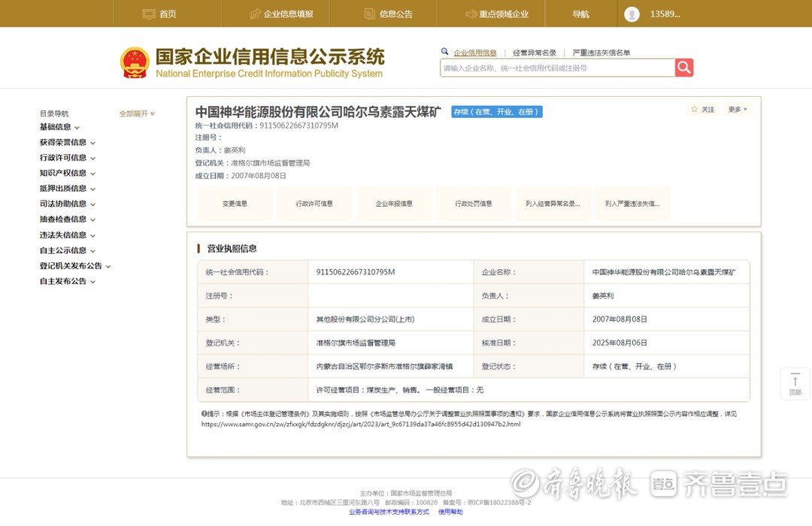Viewport: 812px width, 526px height.
Task: Click the 关注 star icon
Action: pos(695,109)
